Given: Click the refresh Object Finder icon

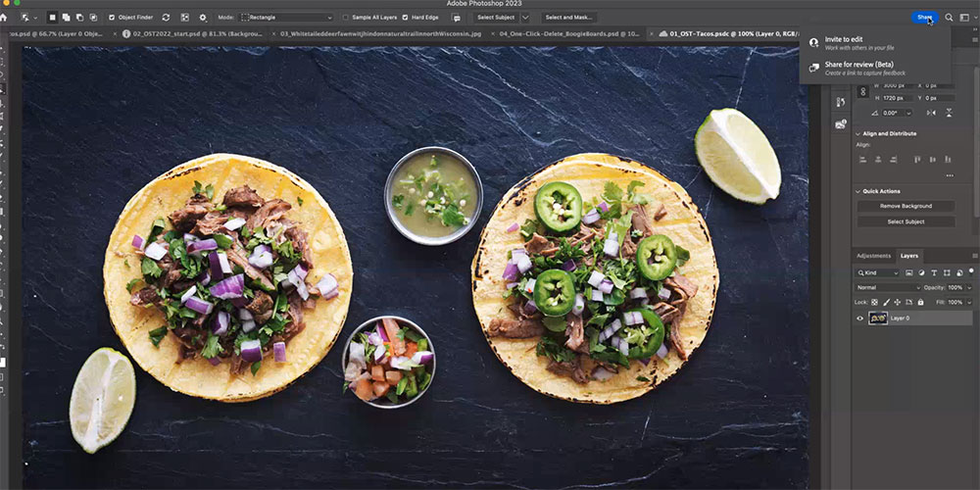Looking at the screenshot, I should [166, 17].
